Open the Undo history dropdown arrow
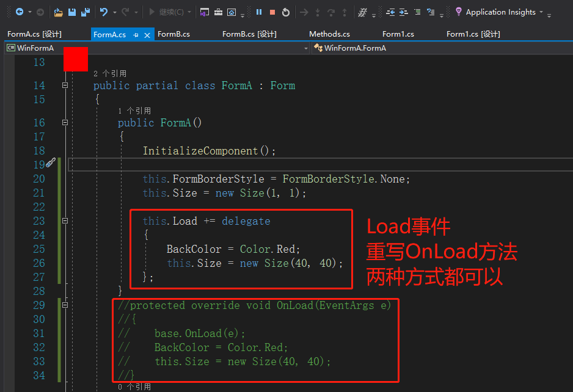 [x=115, y=12]
